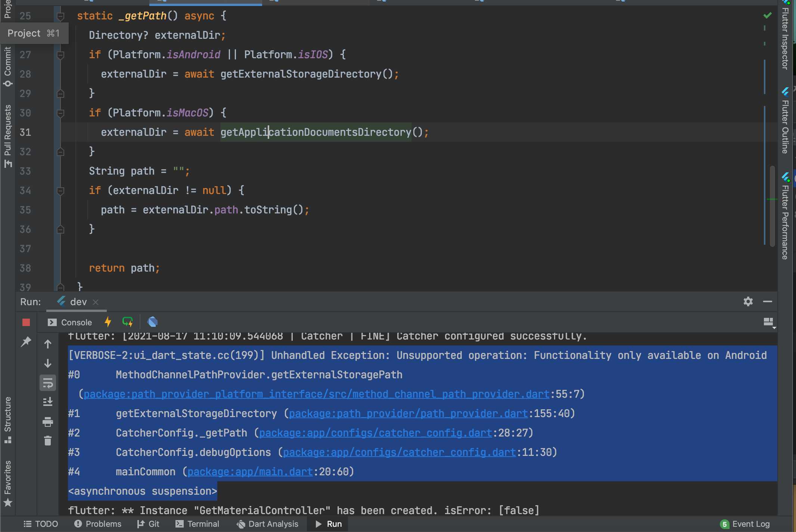Image resolution: width=796 pixels, height=532 pixels.
Task: Collapse the isMacOS if-block at line 30
Action: click(x=60, y=113)
